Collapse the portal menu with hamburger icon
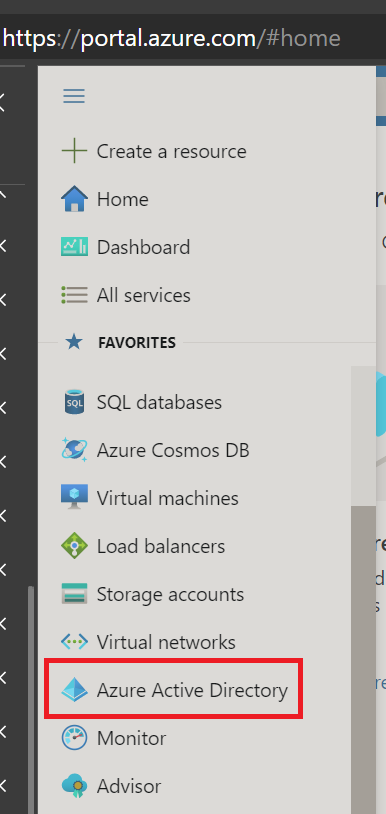Screen dimensions: 386x814 (x=74, y=96)
